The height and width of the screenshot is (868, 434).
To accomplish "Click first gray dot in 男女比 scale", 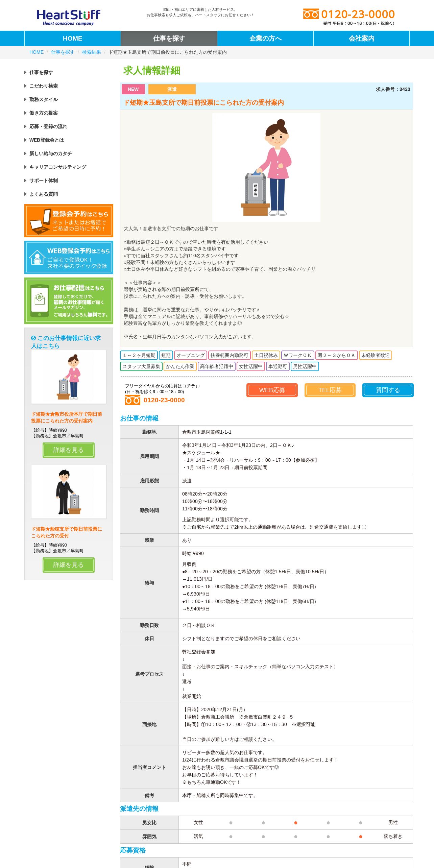I will (231, 823).
